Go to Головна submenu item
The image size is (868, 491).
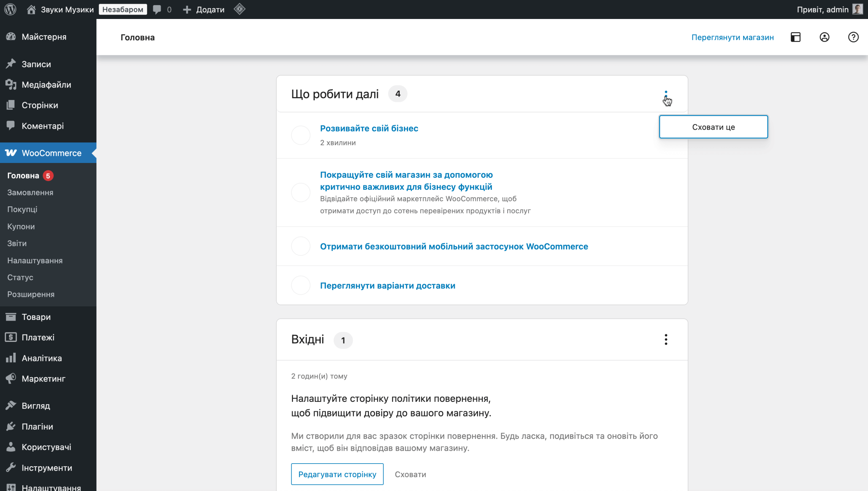(23, 176)
